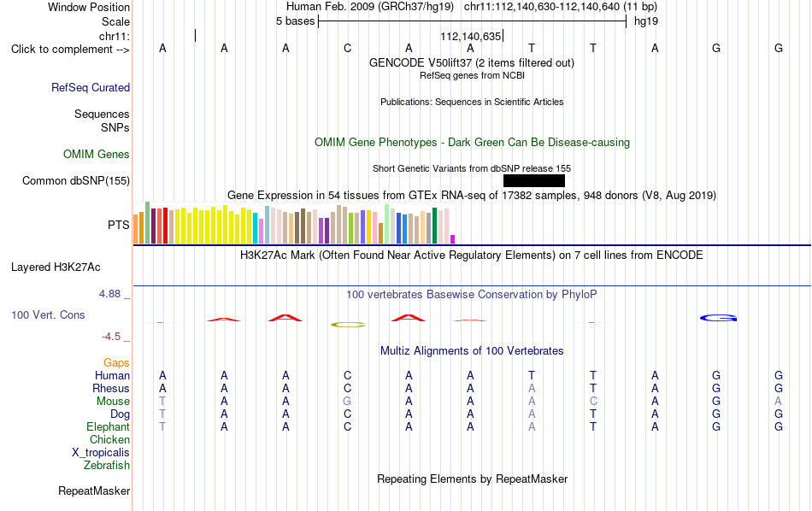The width and height of the screenshot is (812, 511).
Task: Click the Rhesus species label
Action: (111, 388)
